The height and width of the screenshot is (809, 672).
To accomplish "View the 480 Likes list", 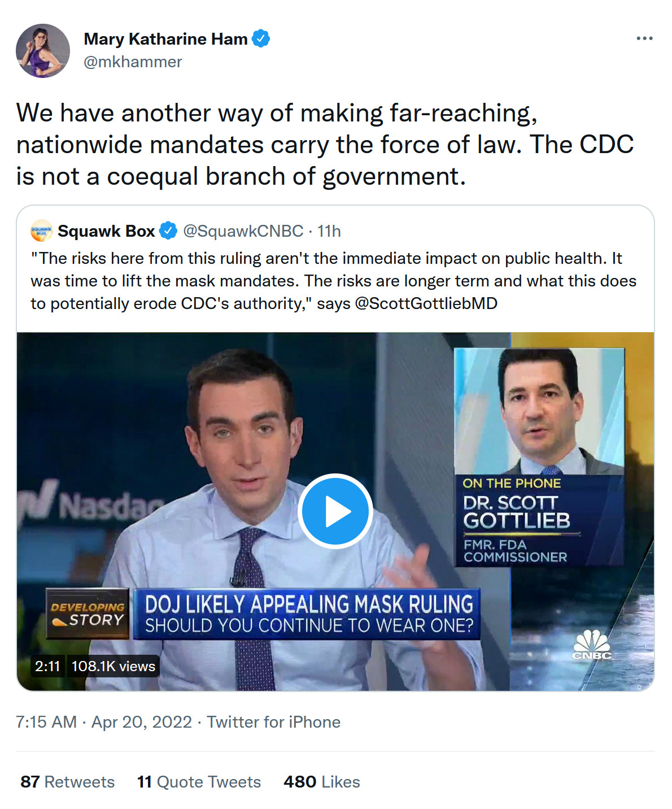I will 322,782.
